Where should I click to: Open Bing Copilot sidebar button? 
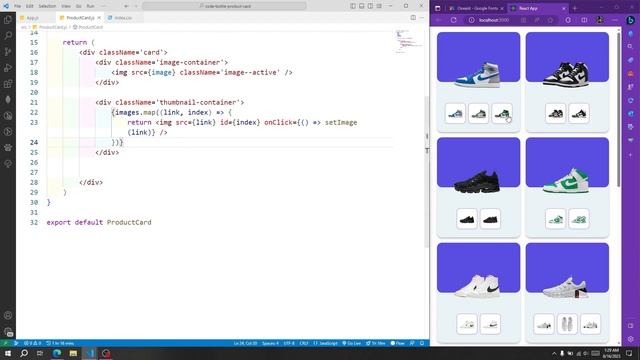(631, 20)
